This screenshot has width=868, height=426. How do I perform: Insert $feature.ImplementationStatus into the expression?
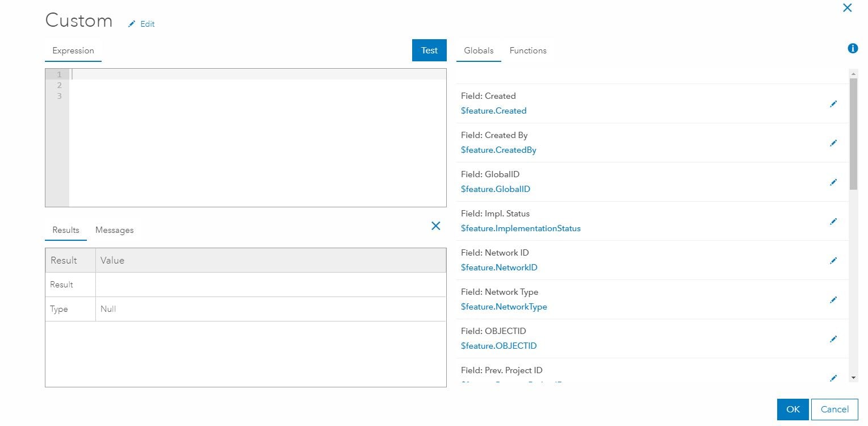(521, 228)
